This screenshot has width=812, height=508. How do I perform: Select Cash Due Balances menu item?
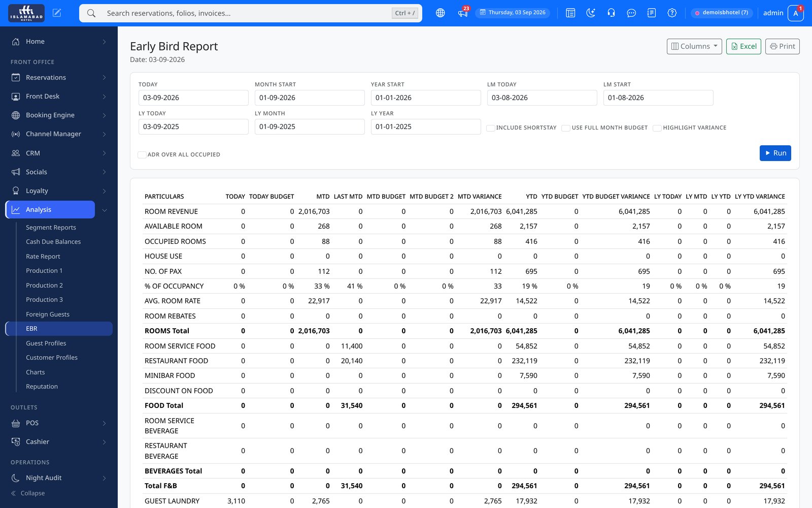pyautogui.click(x=53, y=242)
